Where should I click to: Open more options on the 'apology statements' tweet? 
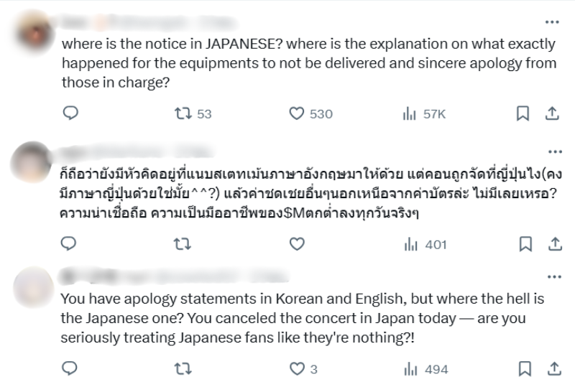(554, 276)
